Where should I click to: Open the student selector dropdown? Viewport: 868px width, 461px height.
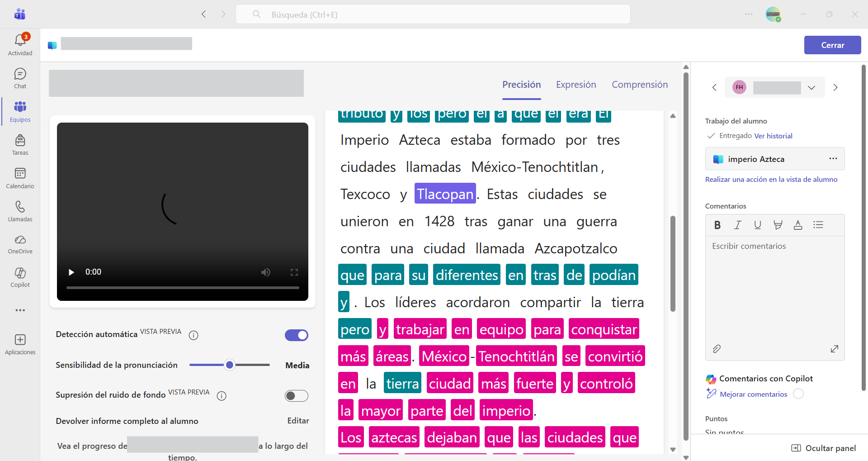point(775,87)
